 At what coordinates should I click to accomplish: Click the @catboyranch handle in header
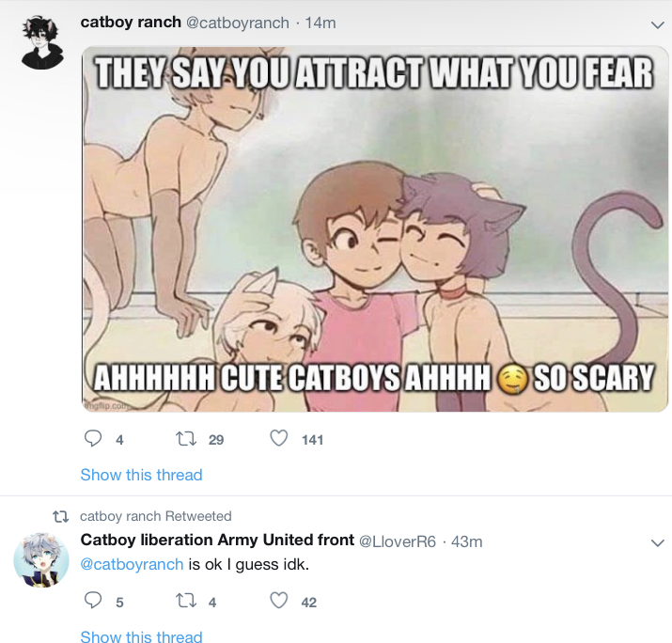pyautogui.click(x=238, y=24)
